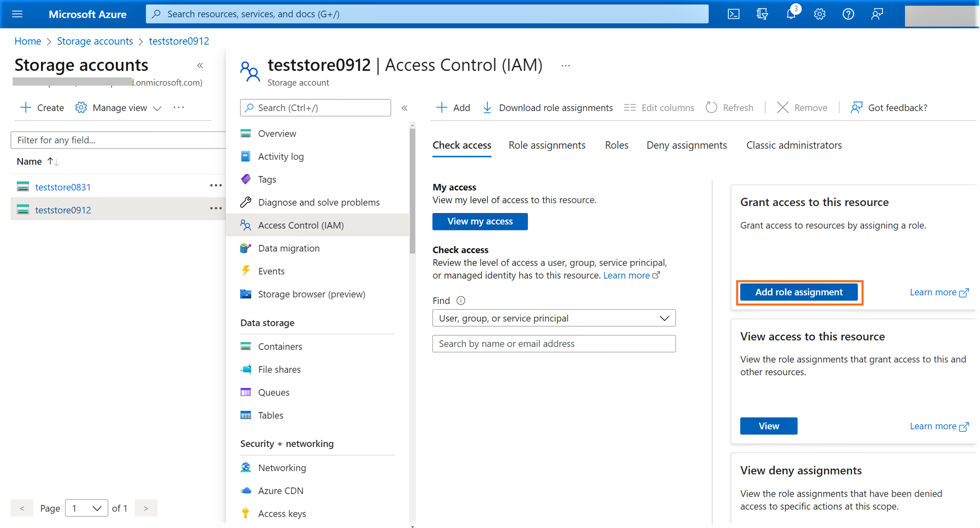Click the help question mark icon
Screen dimensions: 980x528
[848, 14]
